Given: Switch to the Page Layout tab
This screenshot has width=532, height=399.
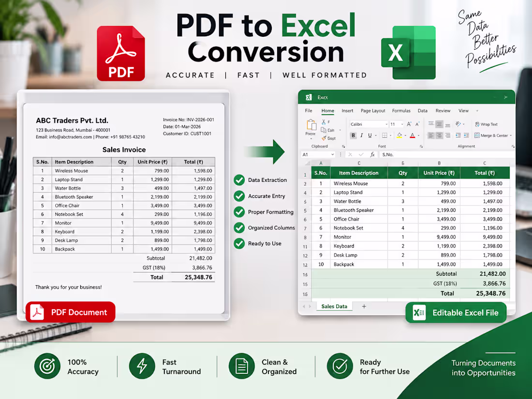Looking at the screenshot, I should 373,111.
